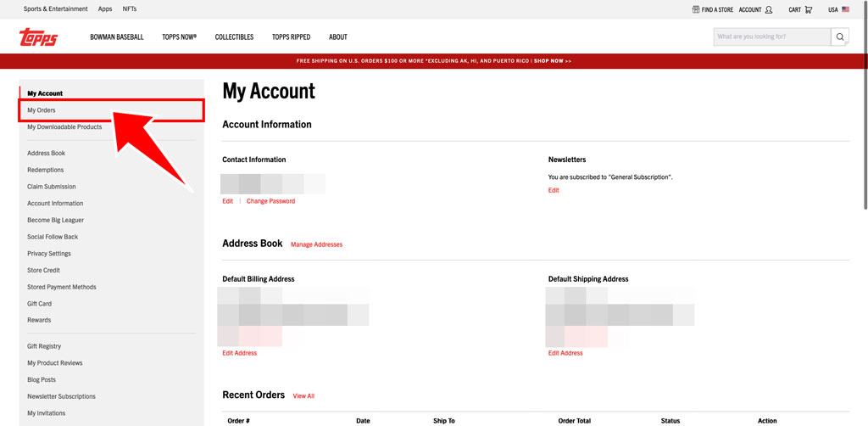Image resolution: width=868 pixels, height=426 pixels.
Task: Open Become Big Leaguer link
Action: coord(55,220)
